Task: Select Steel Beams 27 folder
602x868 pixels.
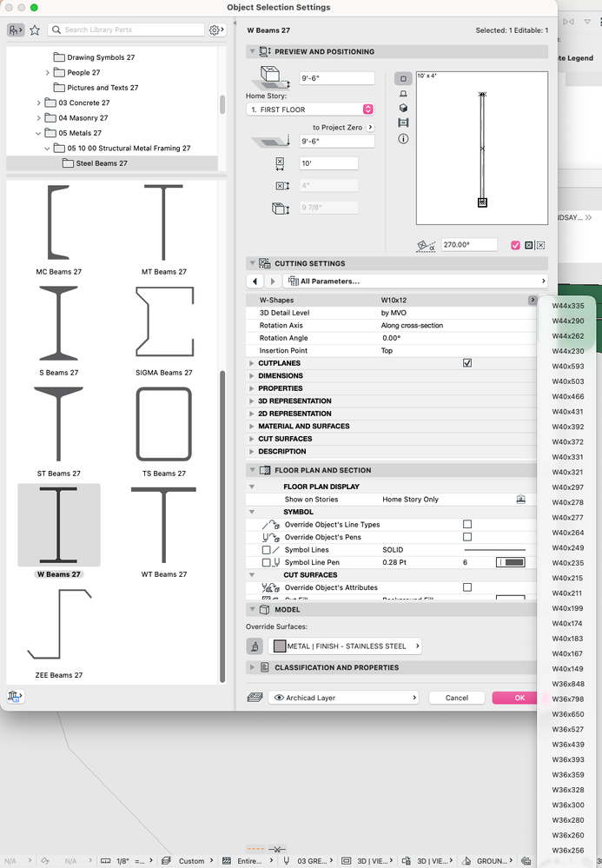Action: coord(102,163)
